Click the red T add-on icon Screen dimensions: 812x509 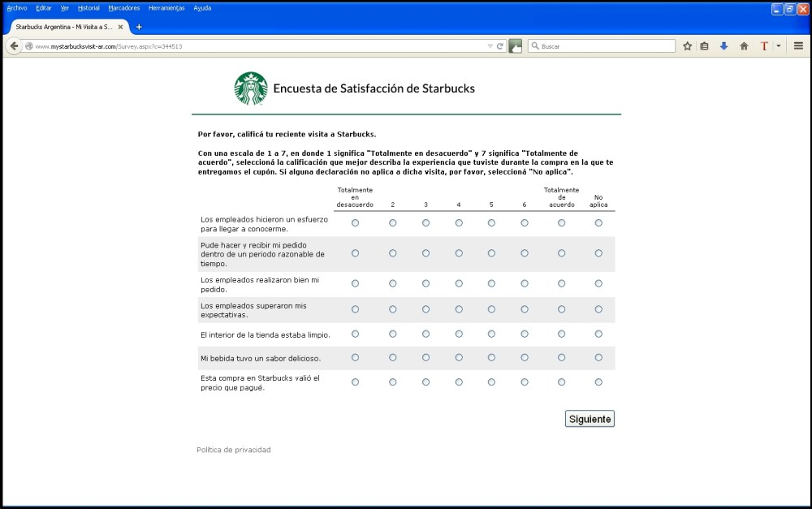coord(764,45)
